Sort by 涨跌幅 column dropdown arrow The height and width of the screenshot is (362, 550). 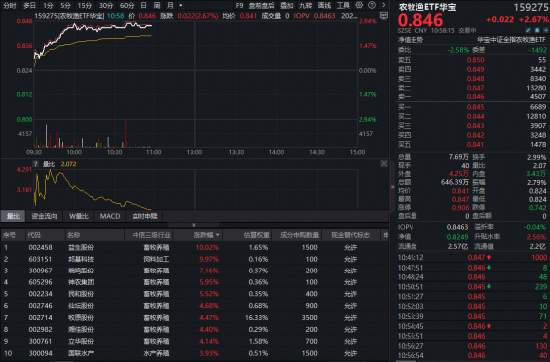(217, 235)
